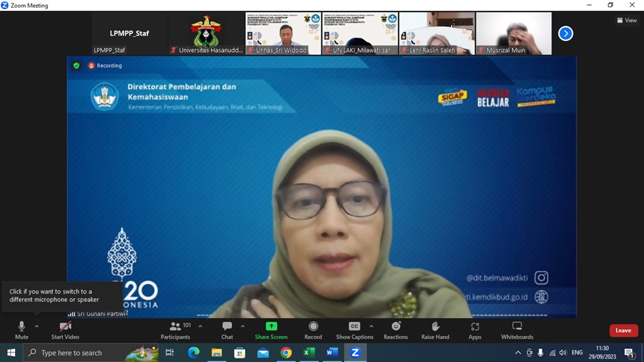Open the View menu

[626, 21]
